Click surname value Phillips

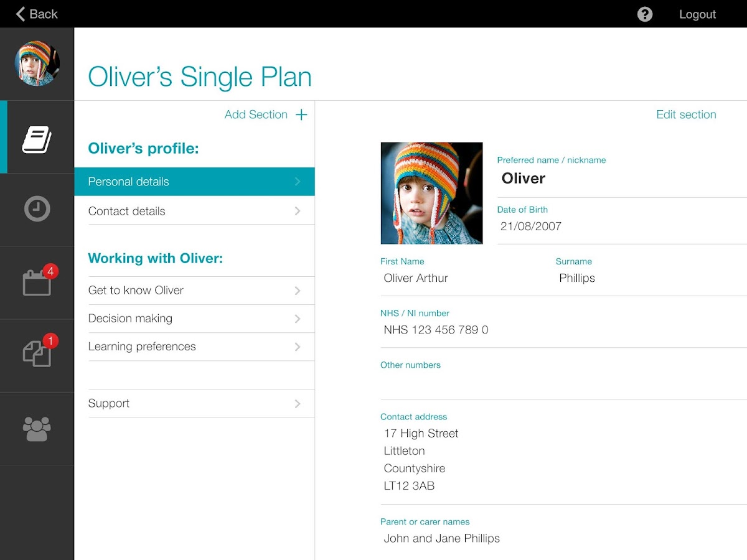coord(577,278)
